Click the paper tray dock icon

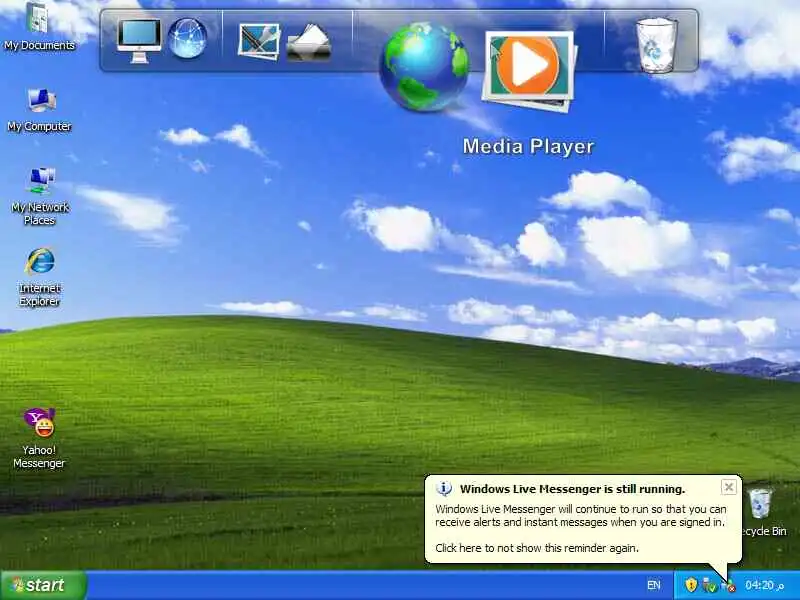[x=309, y=43]
